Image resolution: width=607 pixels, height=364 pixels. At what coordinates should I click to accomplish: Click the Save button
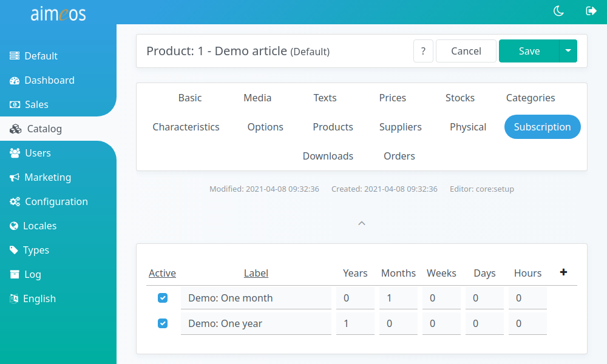(529, 51)
